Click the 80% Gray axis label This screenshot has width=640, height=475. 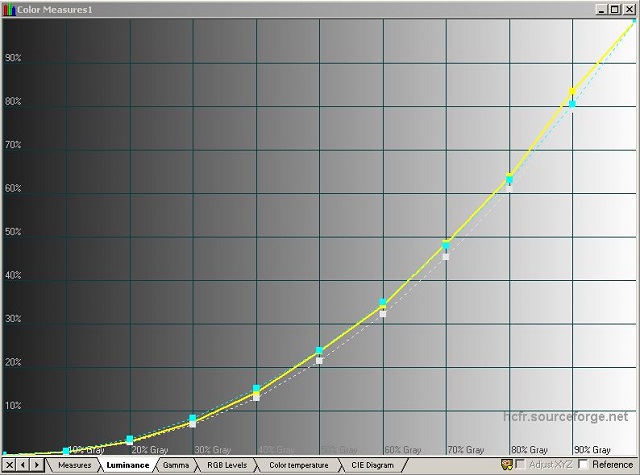[529, 450]
